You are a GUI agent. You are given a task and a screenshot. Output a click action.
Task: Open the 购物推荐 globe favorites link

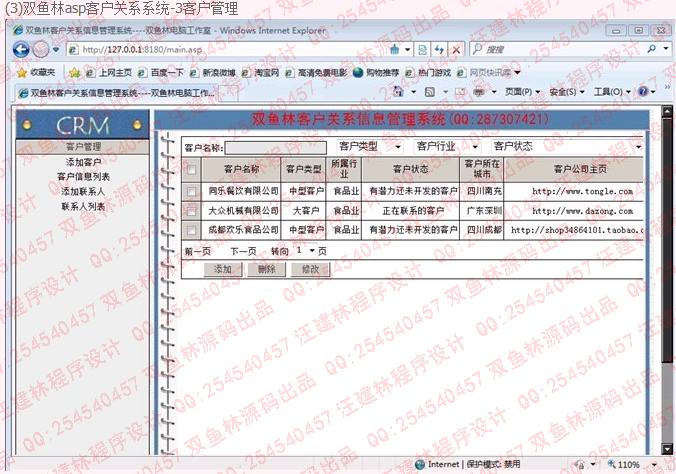376,72
